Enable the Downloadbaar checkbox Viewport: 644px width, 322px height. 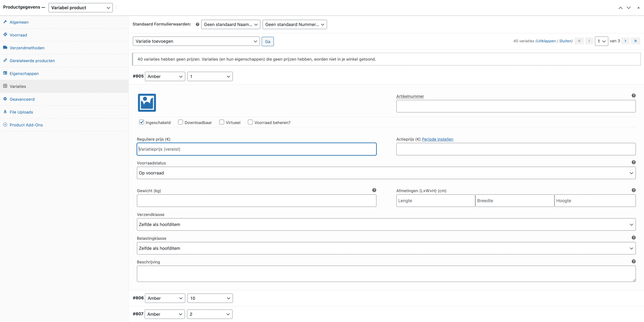tap(180, 122)
